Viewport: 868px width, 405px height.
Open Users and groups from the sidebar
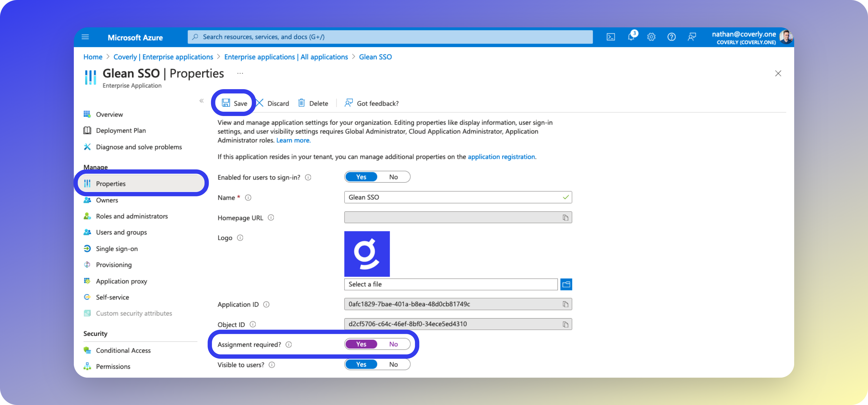click(x=121, y=232)
